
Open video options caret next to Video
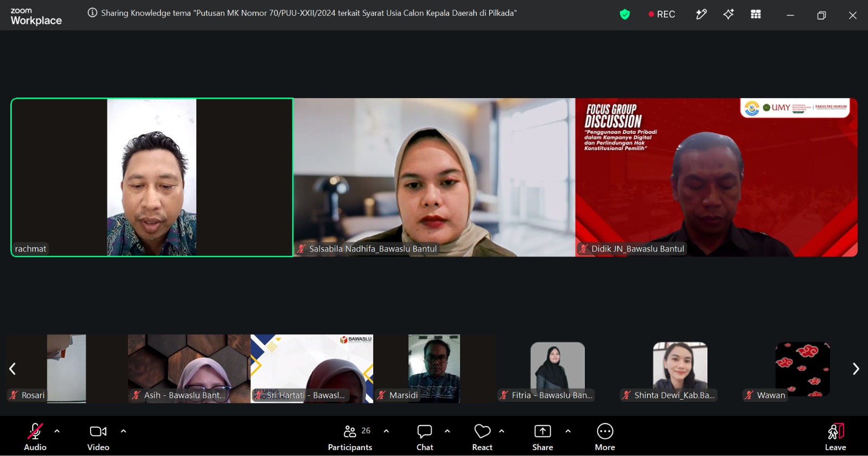pyautogui.click(x=124, y=432)
